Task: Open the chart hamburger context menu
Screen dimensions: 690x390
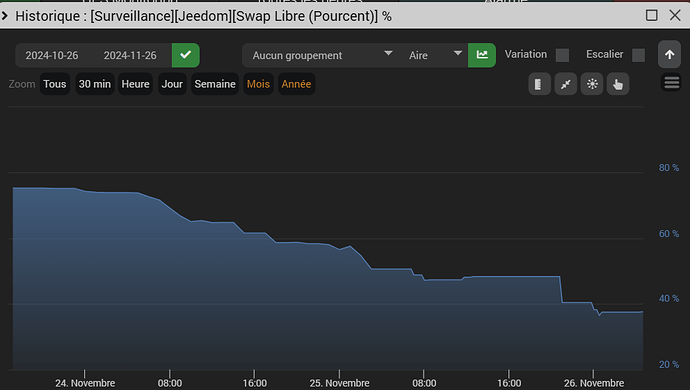Action: [672, 82]
